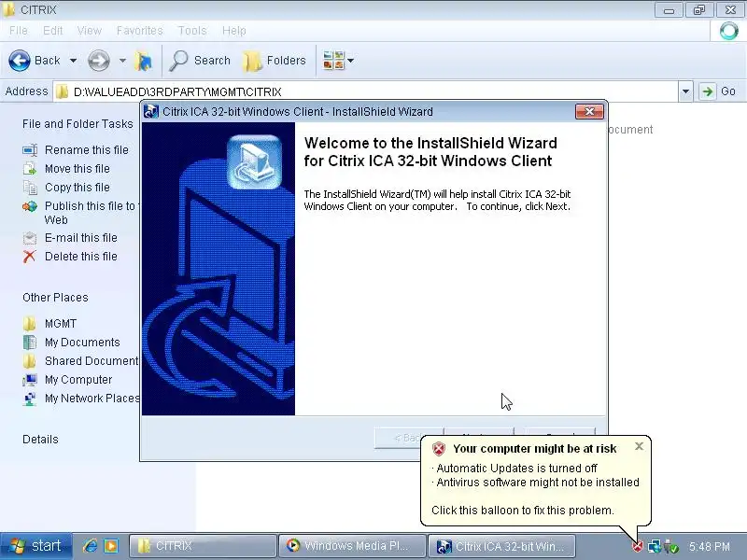Toggle the Folders pane button

pyautogui.click(x=275, y=61)
